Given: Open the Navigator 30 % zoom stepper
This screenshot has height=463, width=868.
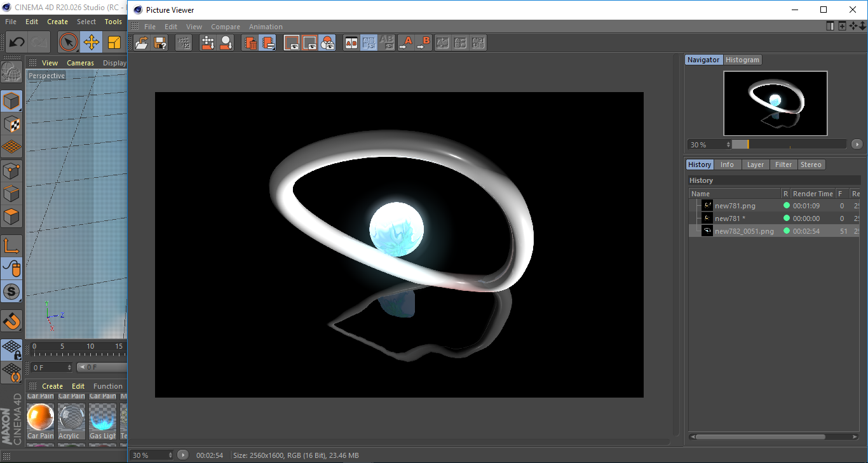Looking at the screenshot, I should (x=710, y=145).
